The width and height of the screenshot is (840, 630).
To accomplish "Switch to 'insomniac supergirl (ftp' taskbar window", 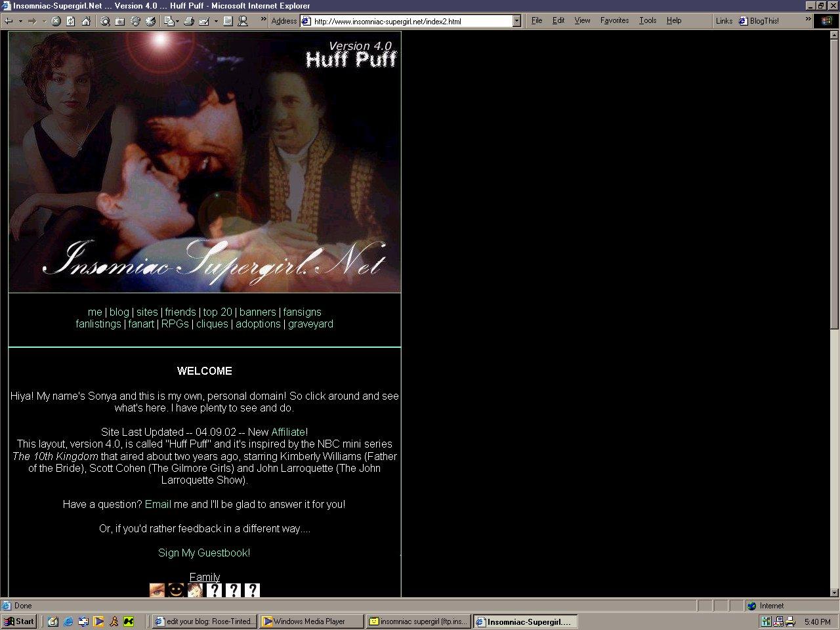I will pyautogui.click(x=419, y=621).
